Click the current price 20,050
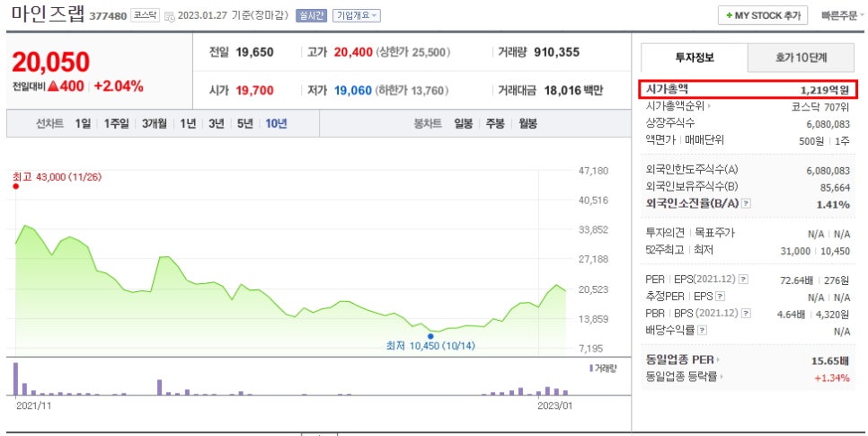The height and width of the screenshot is (436, 868). click(50, 62)
